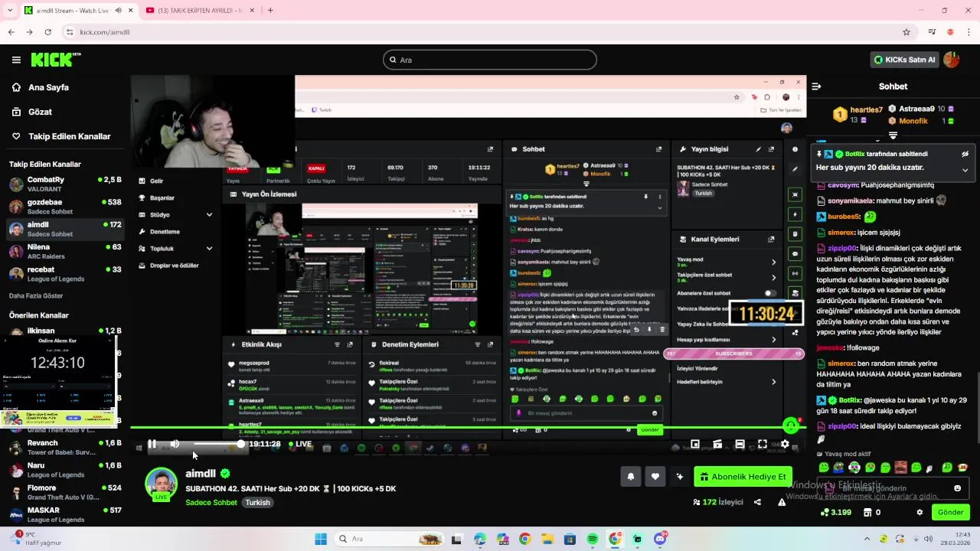Send the chat message with Gönder
980x551 pixels.
[x=951, y=513]
